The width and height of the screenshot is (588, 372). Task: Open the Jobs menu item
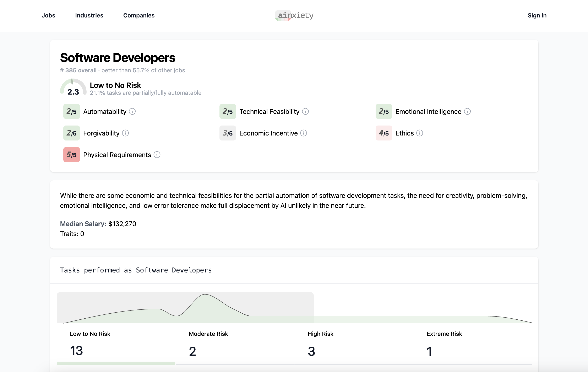click(48, 15)
